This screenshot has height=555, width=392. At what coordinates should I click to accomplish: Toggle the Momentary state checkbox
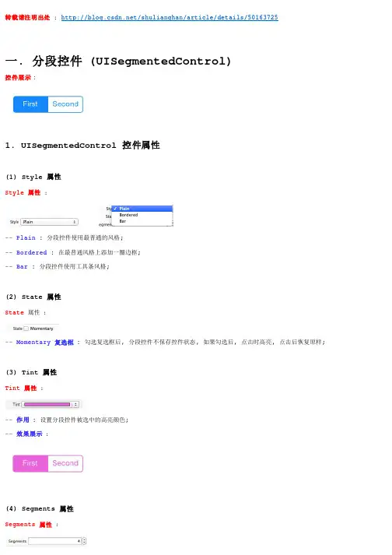tap(26, 328)
